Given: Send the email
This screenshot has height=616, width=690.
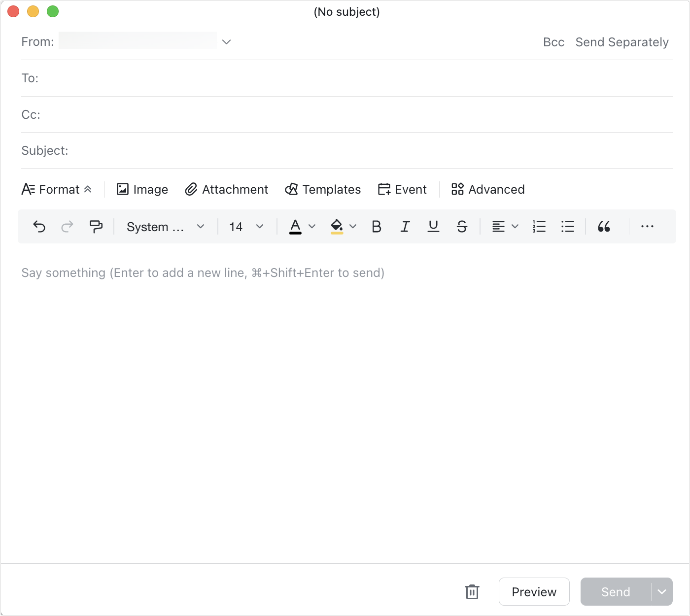Looking at the screenshot, I should (x=615, y=591).
